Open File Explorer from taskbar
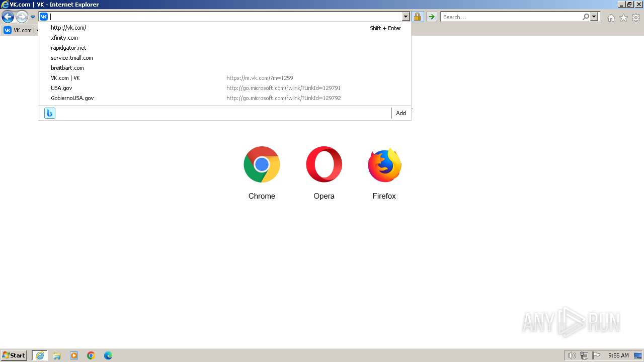The width and height of the screenshot is (644, 362). pyautogui.click(x=57, y=355)
